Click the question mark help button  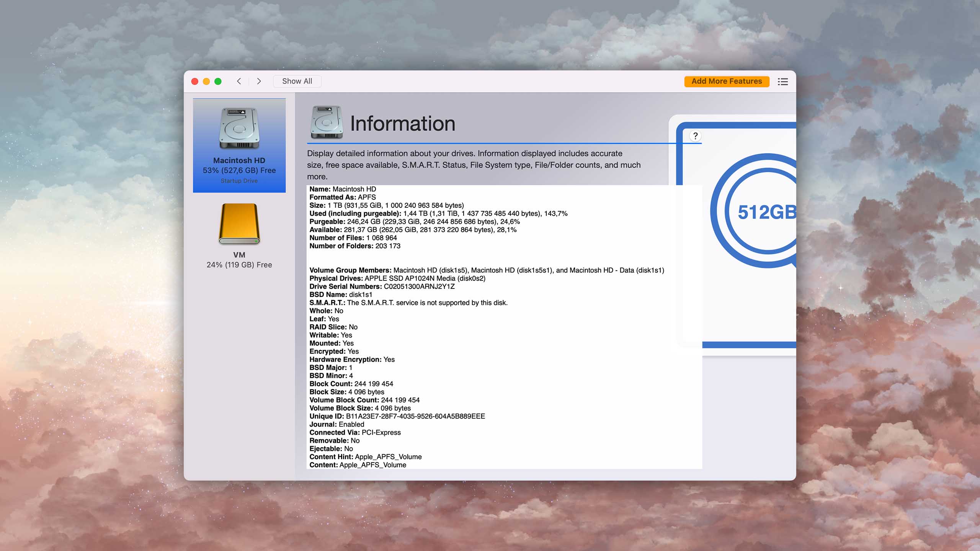tap(695, 136)
